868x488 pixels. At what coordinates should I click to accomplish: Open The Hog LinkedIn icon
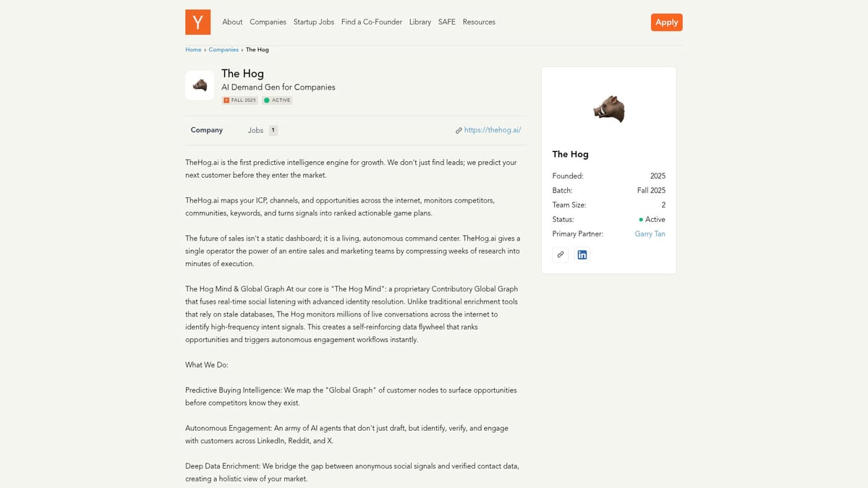click(582, 254)
